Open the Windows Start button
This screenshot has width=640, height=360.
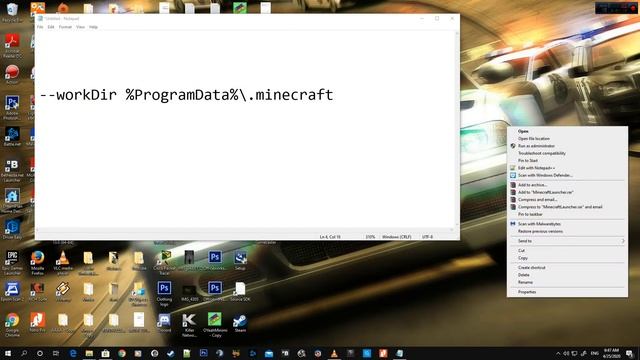[7, 353]
